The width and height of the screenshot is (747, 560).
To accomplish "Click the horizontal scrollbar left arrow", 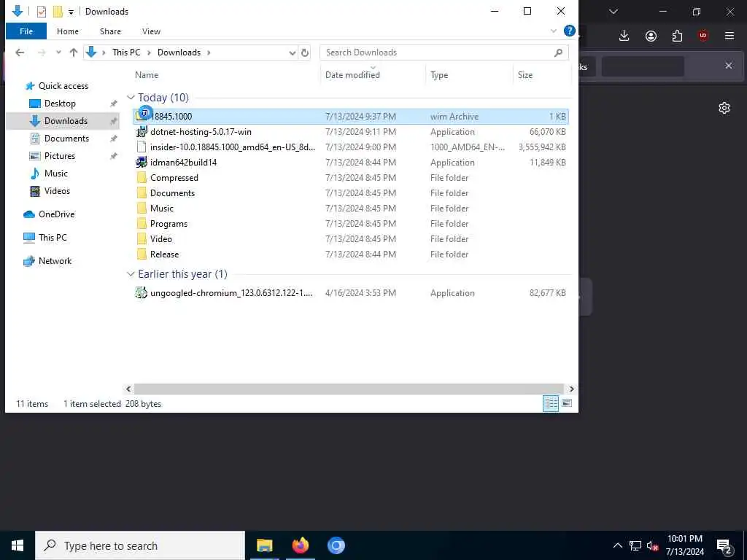I will 128,389.
